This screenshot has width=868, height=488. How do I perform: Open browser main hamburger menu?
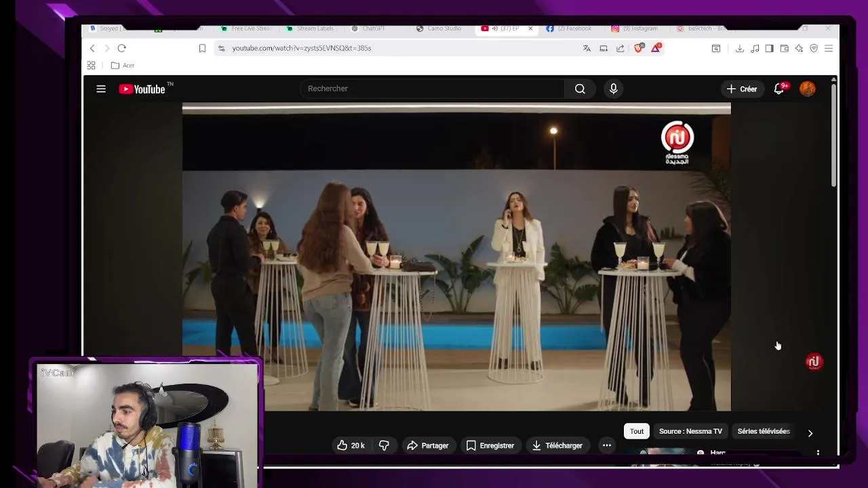coord(829,48)
